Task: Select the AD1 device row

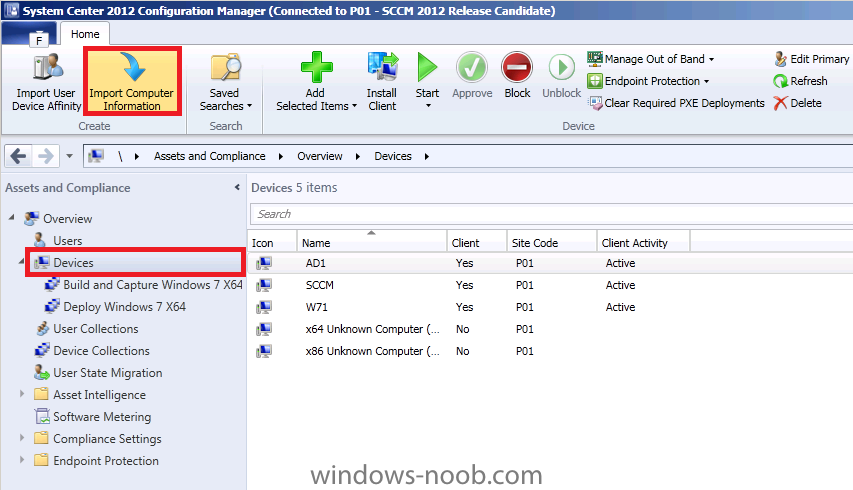Action: (x=551, y=263)
